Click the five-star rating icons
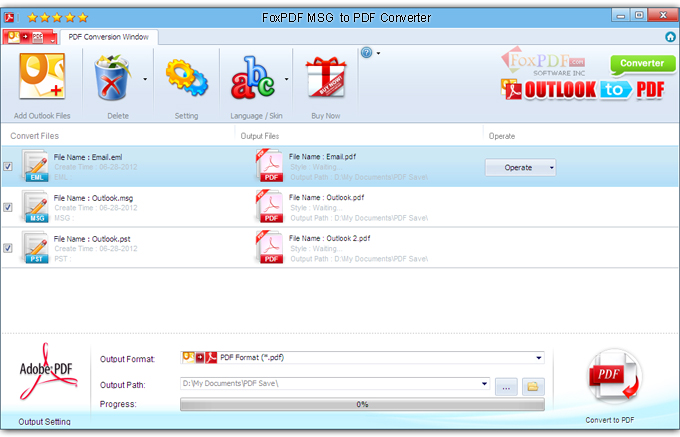This screenshot has width=680, height=437. [x=58, y=17]
